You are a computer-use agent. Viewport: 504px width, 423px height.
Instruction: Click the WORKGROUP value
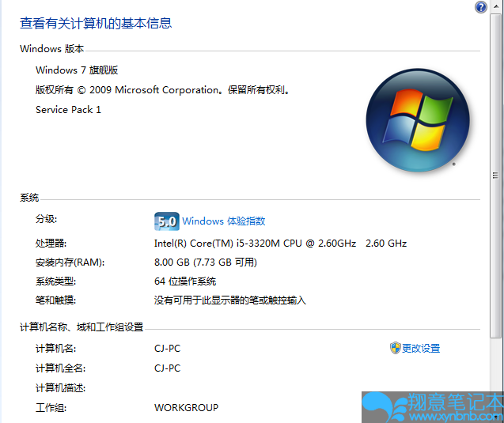(187, 408)
